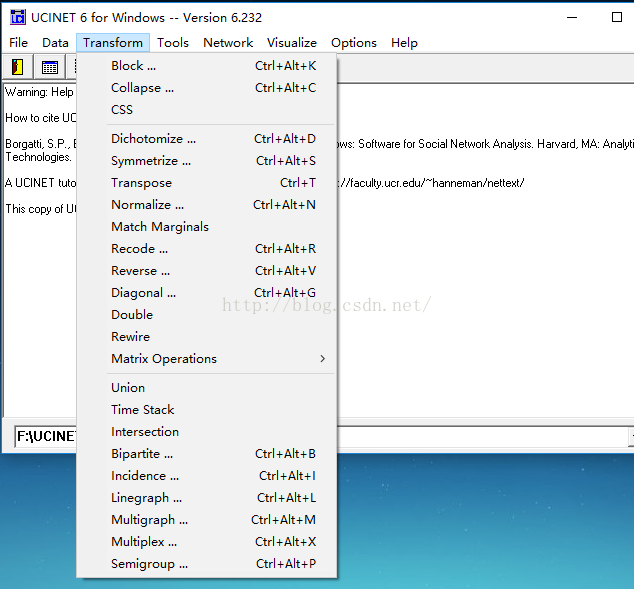Click the faculty.ucr.edu hanneman nettext URL

(x=431, y=183)
